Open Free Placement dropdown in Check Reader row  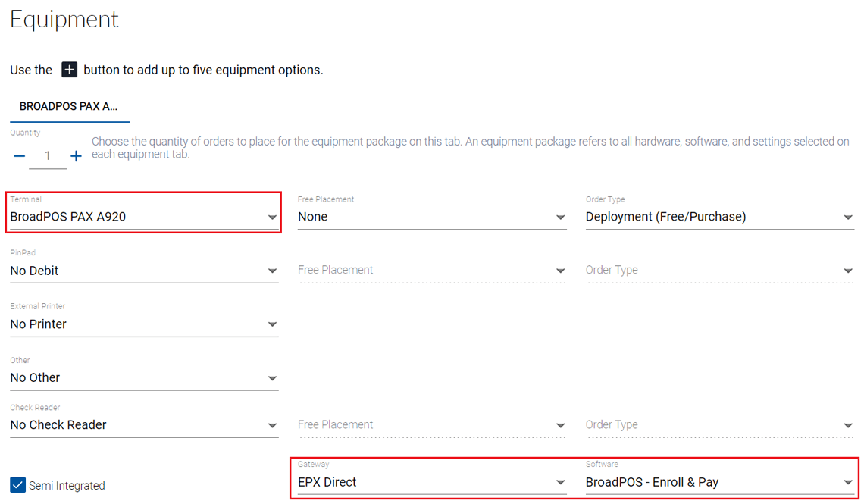tap(432, 424)
